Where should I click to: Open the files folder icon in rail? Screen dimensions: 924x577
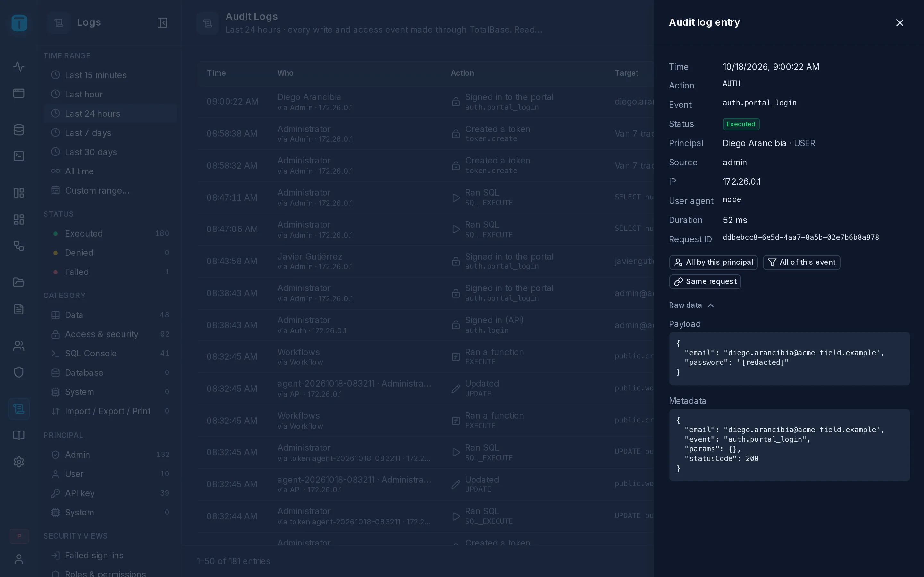tap(19, 282)
